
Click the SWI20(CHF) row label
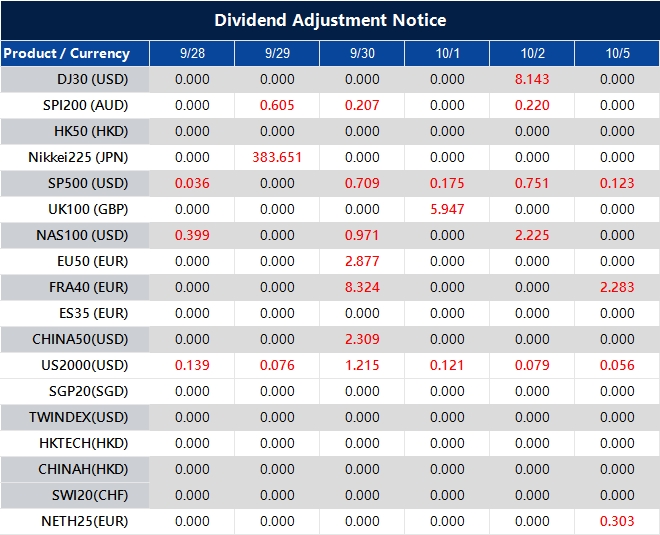coord(90,495)
